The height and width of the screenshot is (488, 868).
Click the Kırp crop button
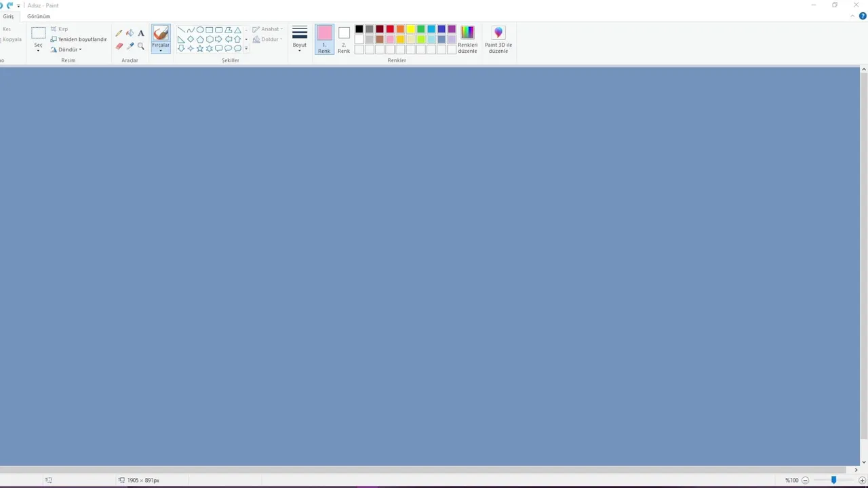pyautogui.click(x=59, y=29)
